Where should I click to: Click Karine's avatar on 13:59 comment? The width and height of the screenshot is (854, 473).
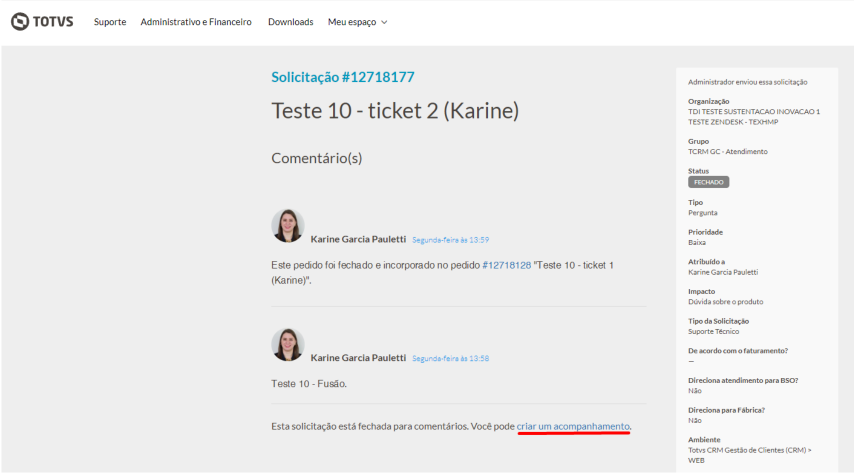288,226
